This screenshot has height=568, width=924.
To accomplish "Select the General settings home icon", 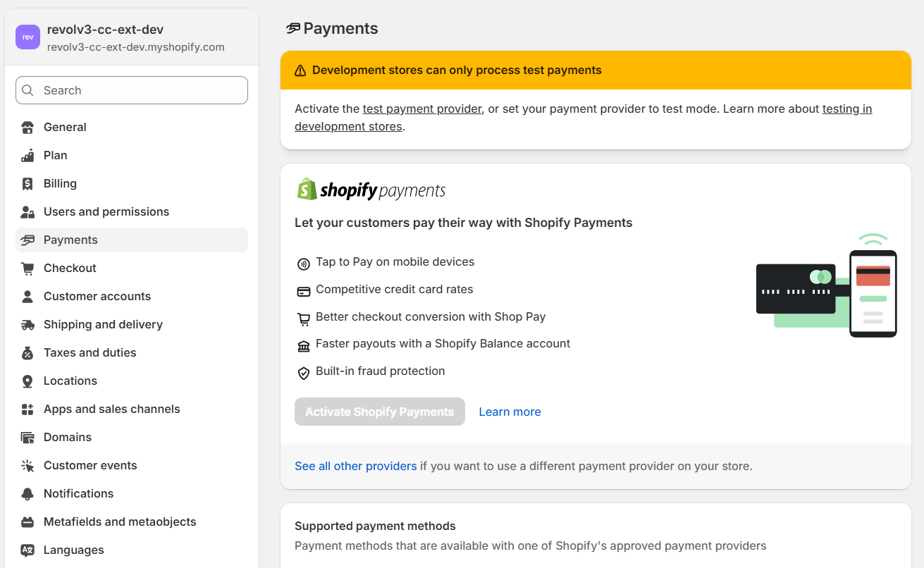I will [x=27, y=127].
